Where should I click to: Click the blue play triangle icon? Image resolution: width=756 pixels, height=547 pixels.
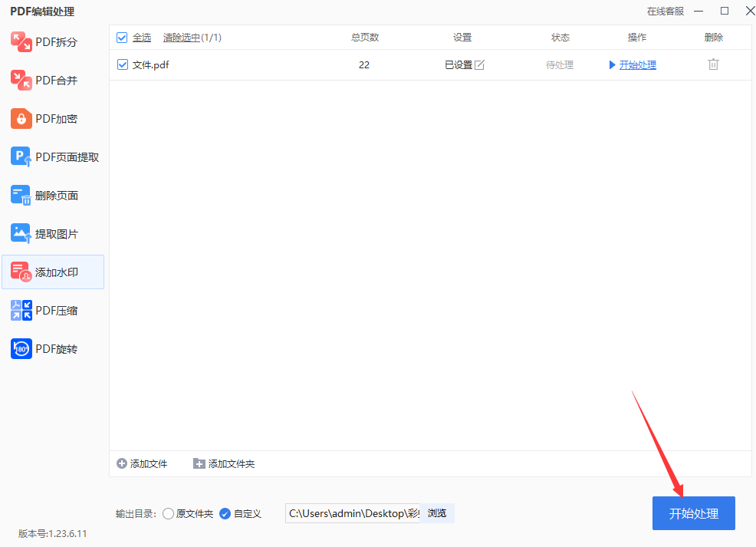[x=613, y=64]
